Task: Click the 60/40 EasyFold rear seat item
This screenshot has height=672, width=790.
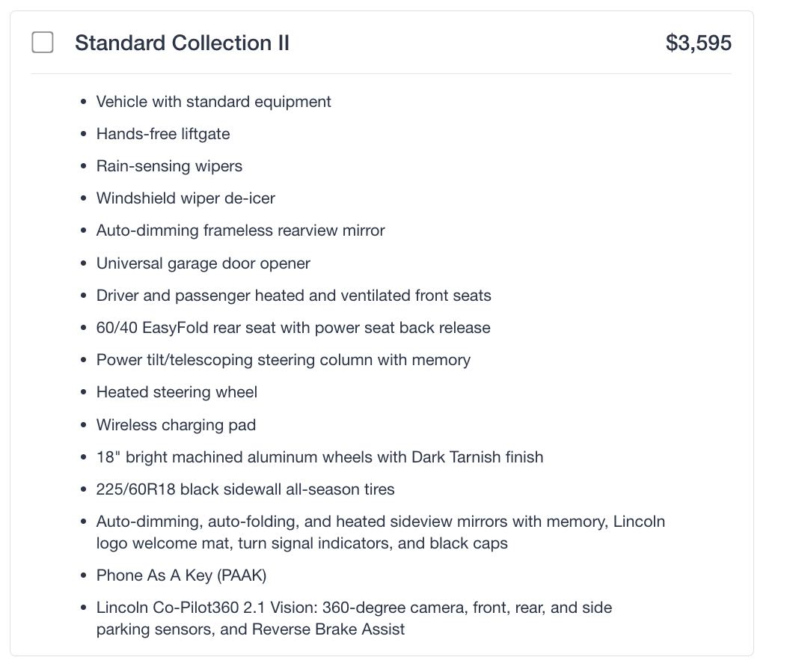Action: tap(293, 328)
